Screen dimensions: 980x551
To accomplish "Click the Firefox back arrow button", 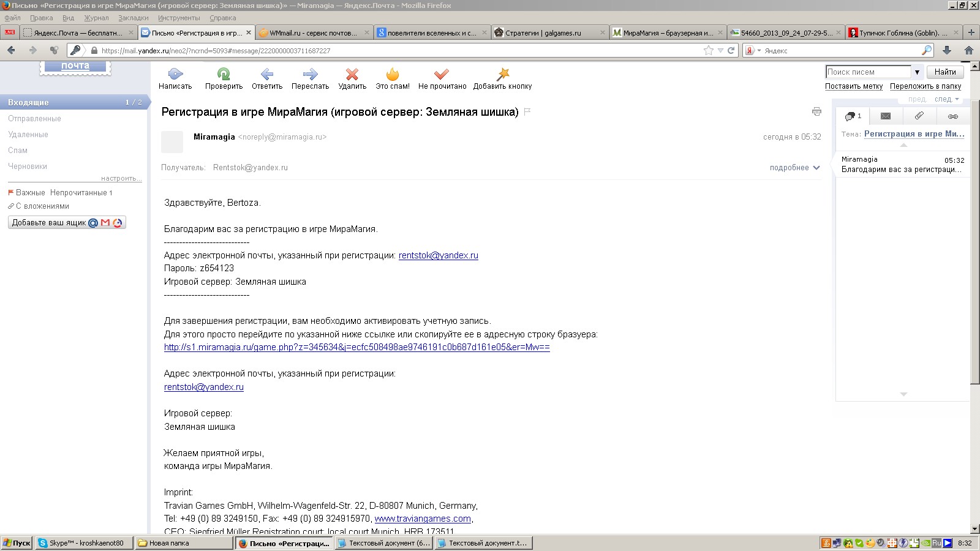I will (11, 50).
